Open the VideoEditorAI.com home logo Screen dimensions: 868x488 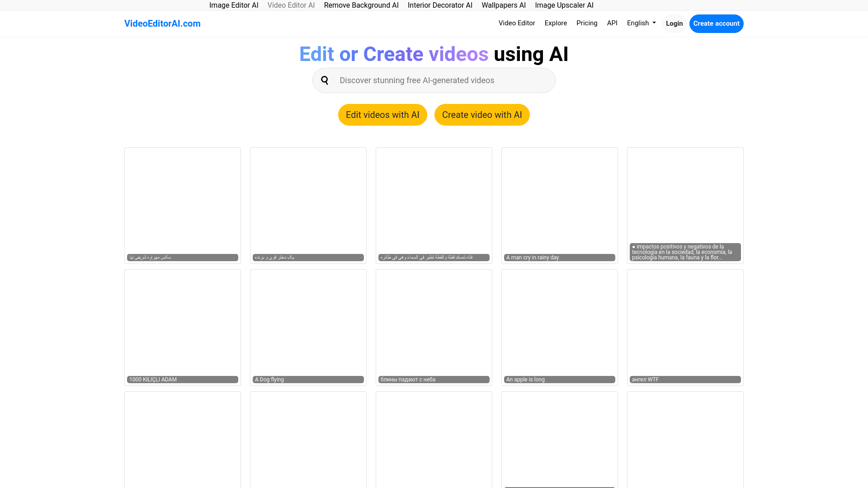tap(162, 23)
